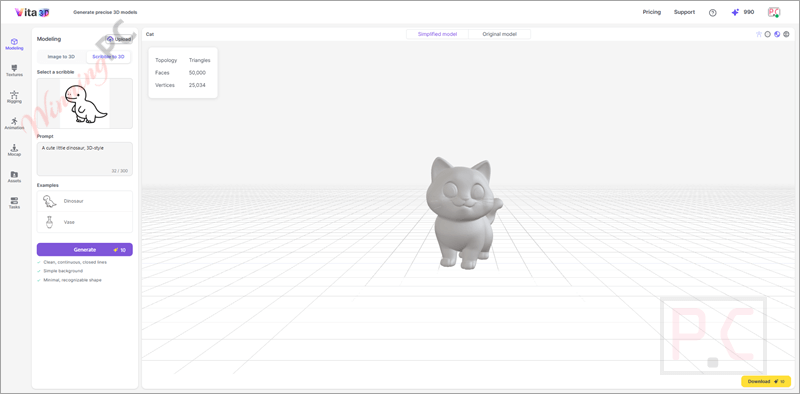
Task: Click the credits sparkle icon showing 990
Action: [735, 12]
